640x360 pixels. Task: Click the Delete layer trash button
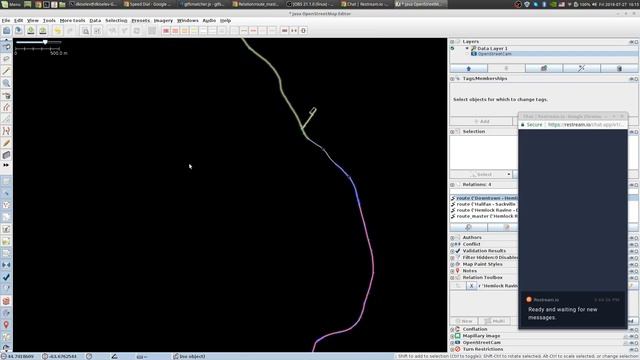(x=619, y=69)
